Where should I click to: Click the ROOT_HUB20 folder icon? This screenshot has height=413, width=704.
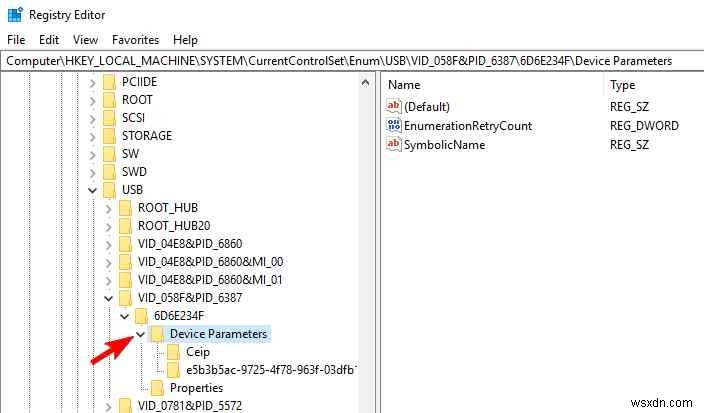pos(125,226)
